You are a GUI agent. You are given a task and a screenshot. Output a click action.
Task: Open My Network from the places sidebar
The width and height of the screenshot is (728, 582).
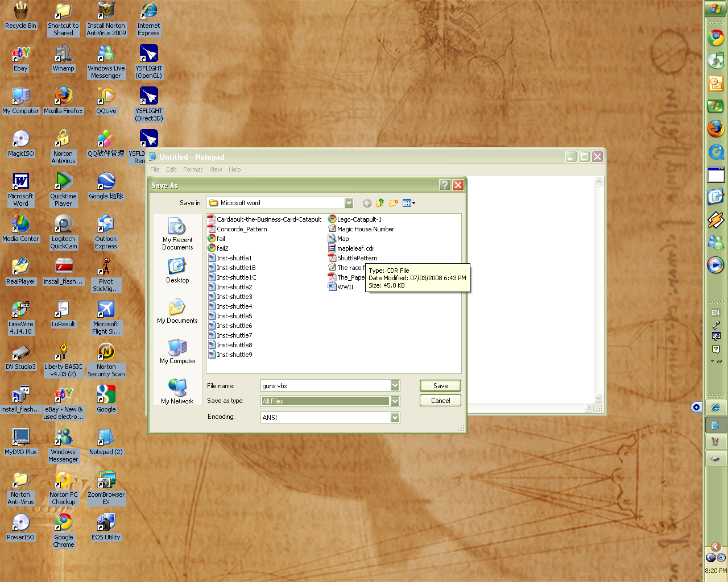(x=177, y=392)
